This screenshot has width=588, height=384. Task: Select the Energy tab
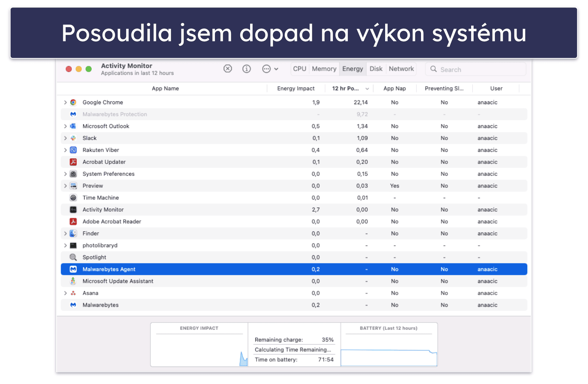(x=352, y=69)
